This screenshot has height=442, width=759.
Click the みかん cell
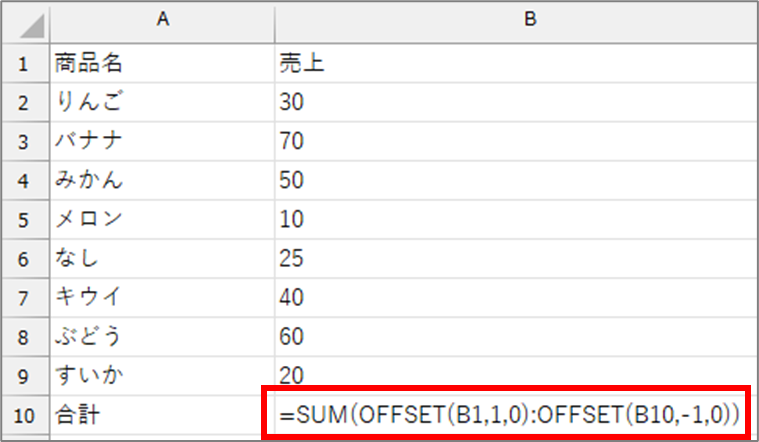click(162, 180)
